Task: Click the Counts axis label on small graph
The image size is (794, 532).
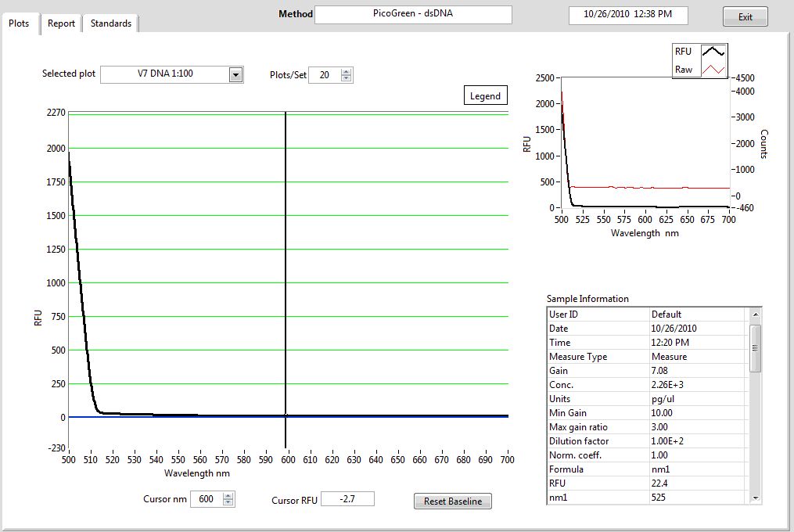Action: pyautogui.click(x=764, y=144)
